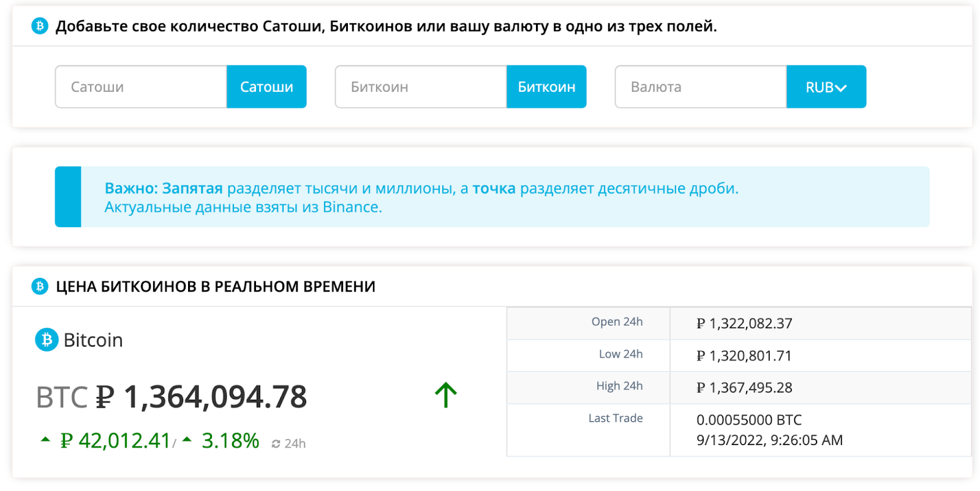The width and height of the screenshot is (980, 491).
Task: Click the Важно info notice banner
Action: tap(492, 197)
